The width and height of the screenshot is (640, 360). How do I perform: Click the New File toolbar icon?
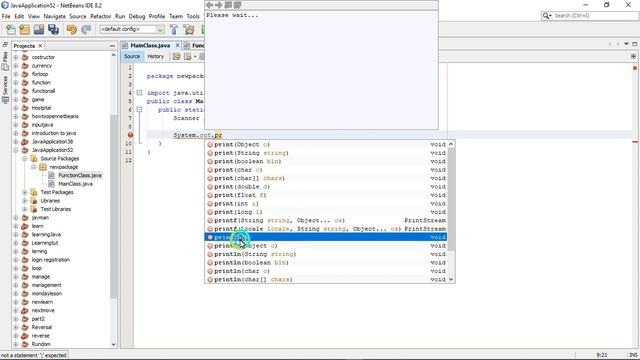11,29
